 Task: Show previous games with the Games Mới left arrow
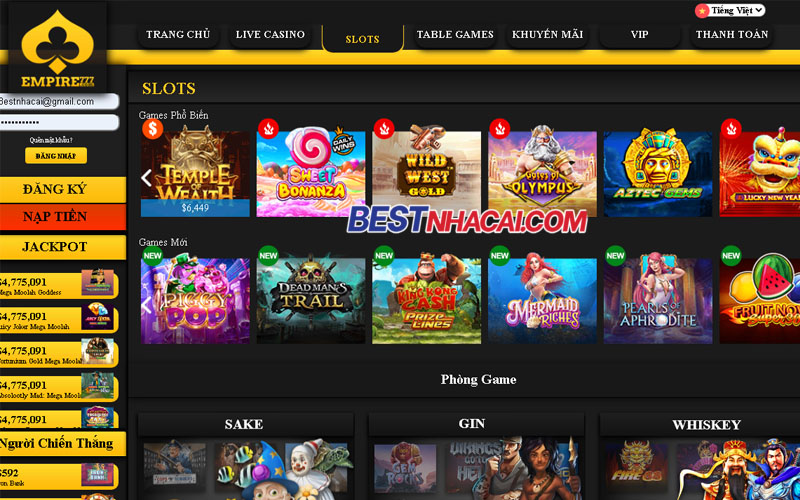pyautogui.click(x=146, y=305)
